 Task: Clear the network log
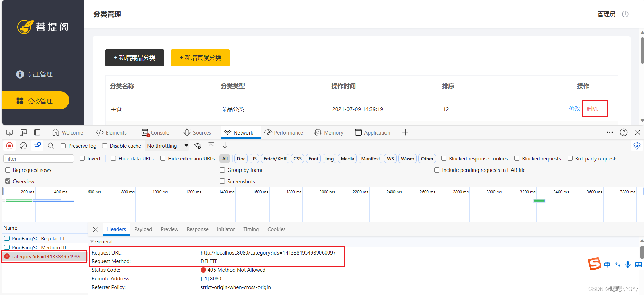coord(23,146)
